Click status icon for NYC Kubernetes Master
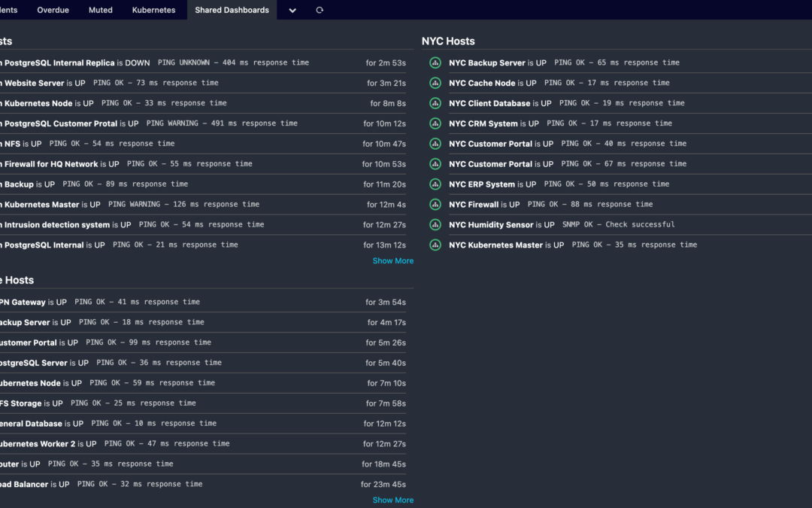The image size is (812, 508). coord(435,245)
